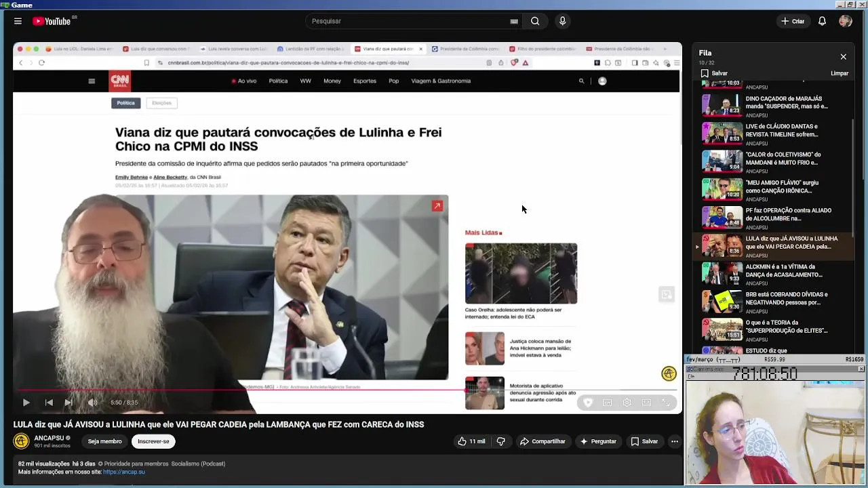Click Viagem & Gastronomia in the CNN navigation
This screenshot has height=488, width=868.
441,81
